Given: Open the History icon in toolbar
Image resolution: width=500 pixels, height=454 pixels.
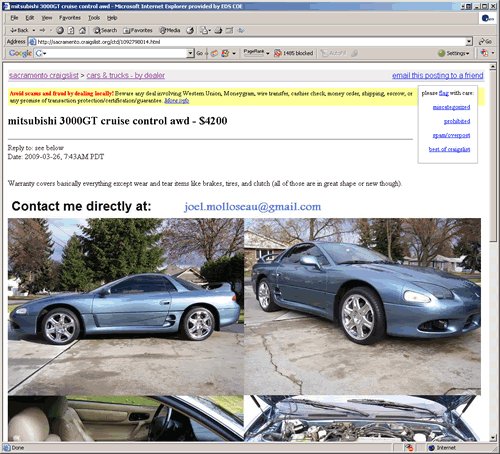Looking at the screenshot, I should [190, 30].
